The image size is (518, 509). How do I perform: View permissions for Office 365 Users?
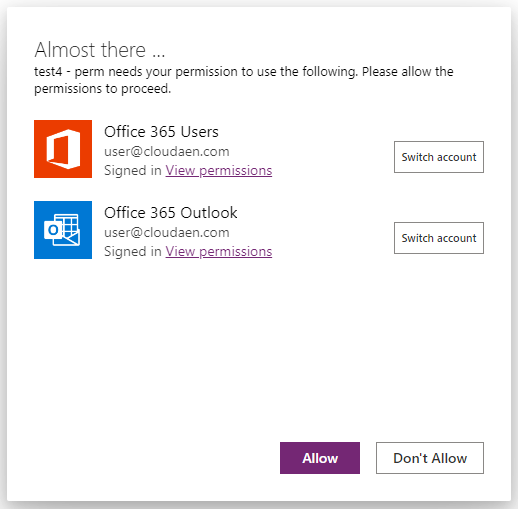tap(219, 170)
